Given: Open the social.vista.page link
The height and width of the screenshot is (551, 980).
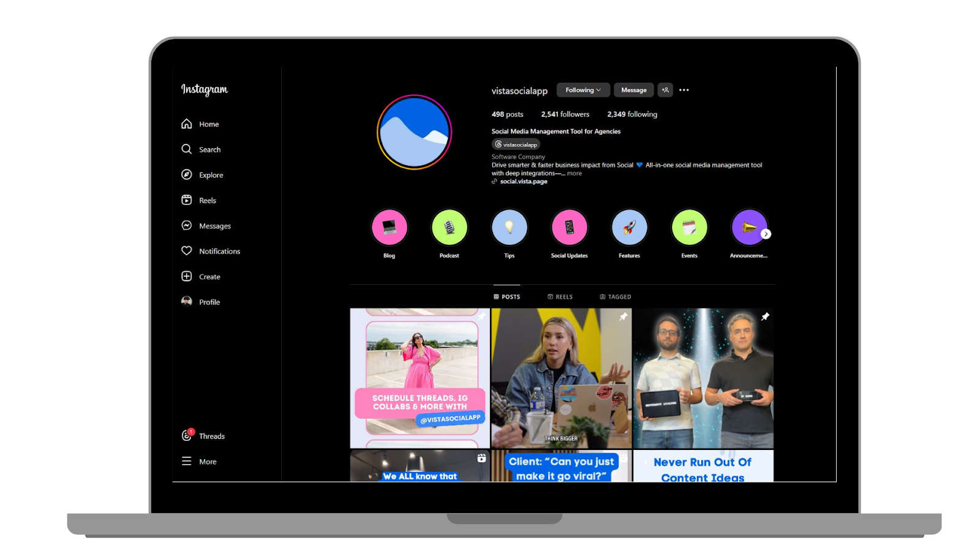Looking at the screenshot, I should (524, 182).
